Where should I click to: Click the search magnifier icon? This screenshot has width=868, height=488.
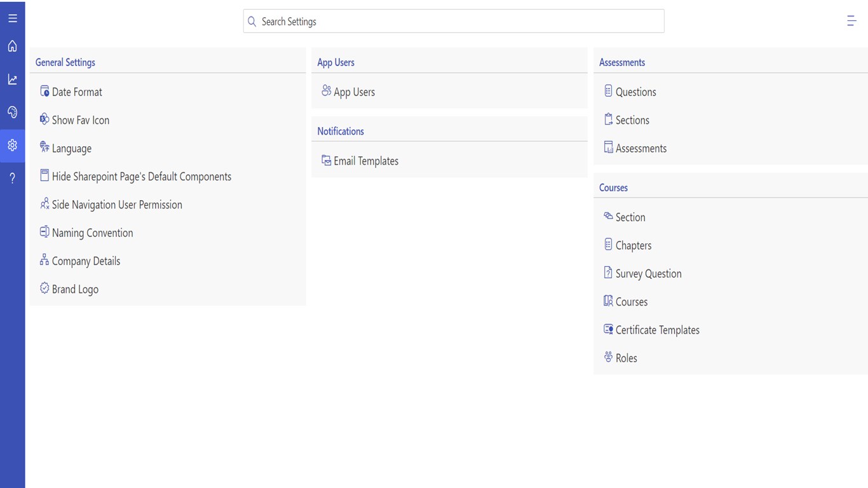tap(252, 22)
